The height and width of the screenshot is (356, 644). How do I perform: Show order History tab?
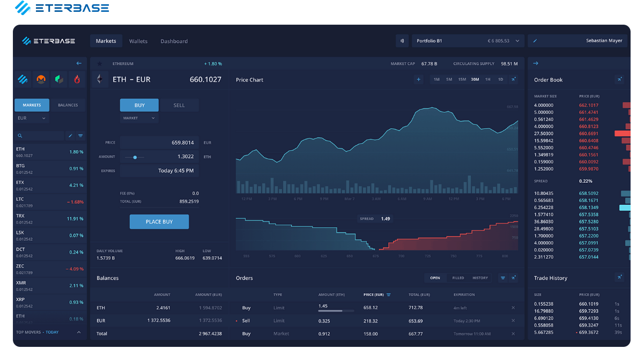click(x=480, y=278)
